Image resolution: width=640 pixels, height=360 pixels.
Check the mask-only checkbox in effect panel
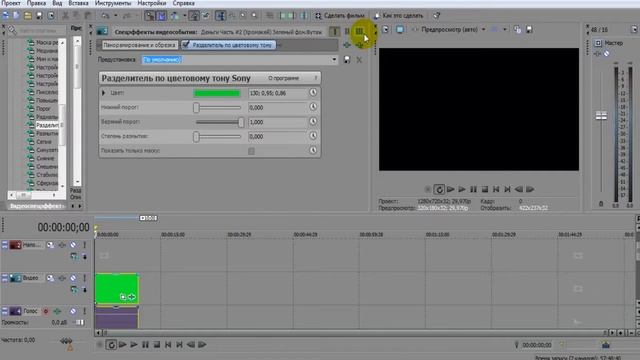click(251, 151)
